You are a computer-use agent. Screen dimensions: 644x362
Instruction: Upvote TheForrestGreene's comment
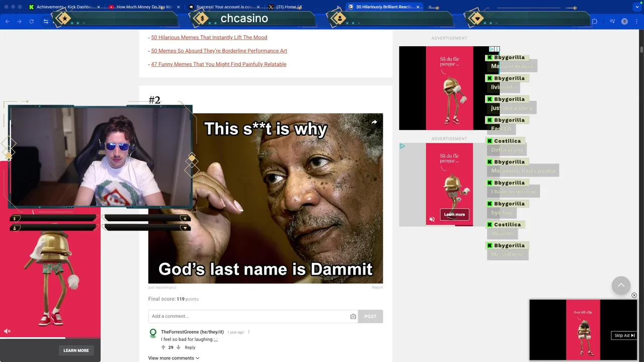click(x=163, y=347)
